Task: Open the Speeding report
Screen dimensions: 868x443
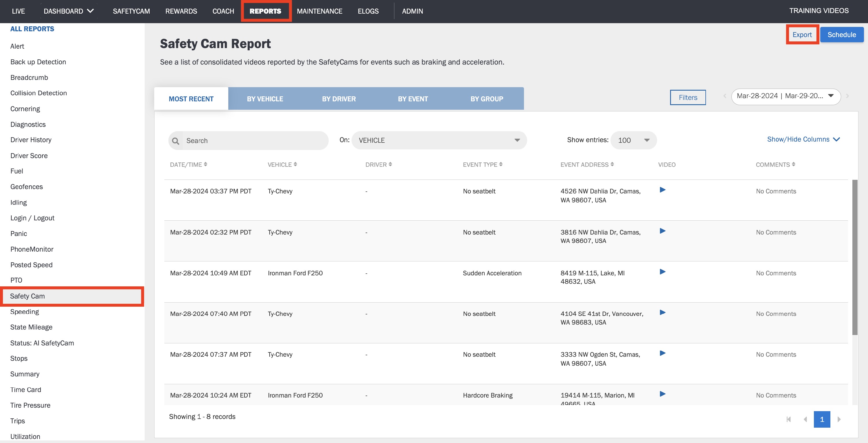Action: pyautogui.click(x=25, y=312)
